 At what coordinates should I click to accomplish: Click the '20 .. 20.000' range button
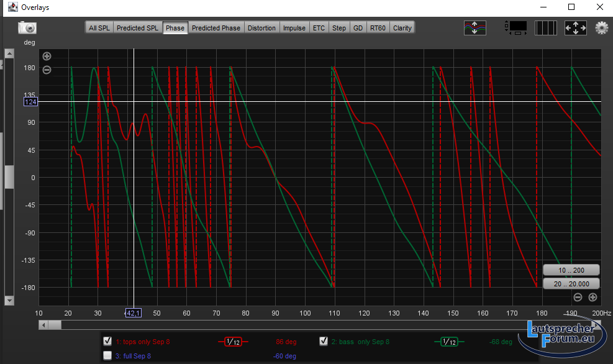(x=571, y=284)
